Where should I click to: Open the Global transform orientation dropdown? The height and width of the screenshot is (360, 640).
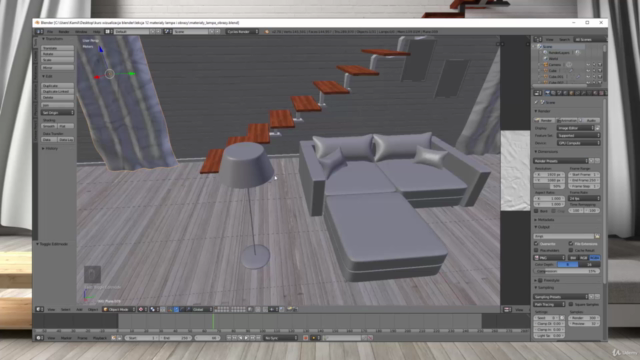point(202,309)
